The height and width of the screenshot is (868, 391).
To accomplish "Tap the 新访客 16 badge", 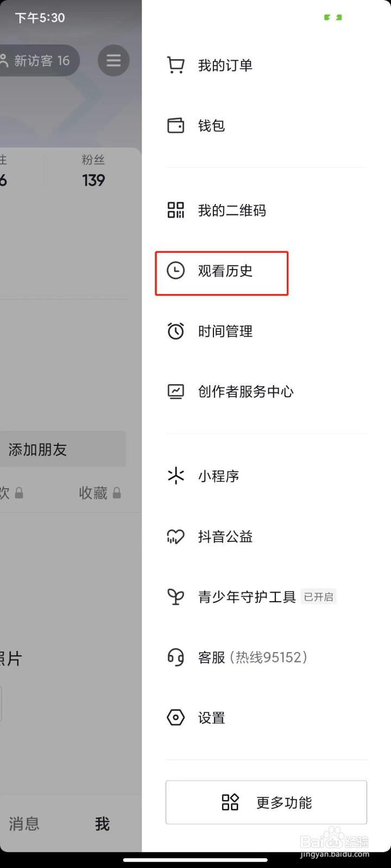I will (x=38, y=61).
